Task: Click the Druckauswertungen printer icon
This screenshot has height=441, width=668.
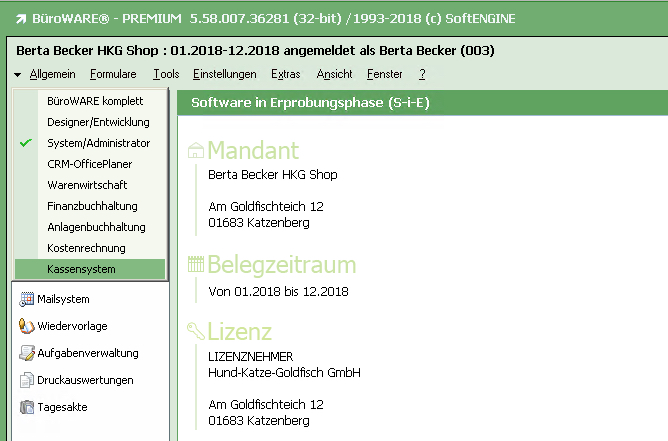Action: tap(27, 380)
